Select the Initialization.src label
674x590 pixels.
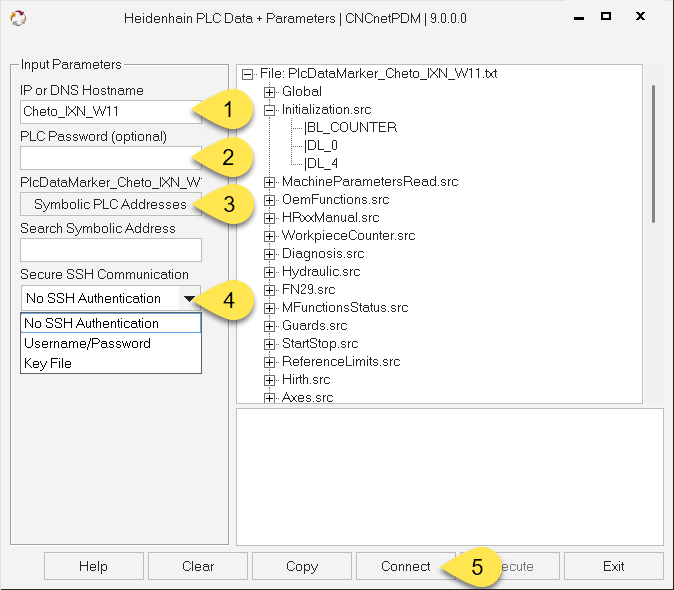click(x=326, y=110)
